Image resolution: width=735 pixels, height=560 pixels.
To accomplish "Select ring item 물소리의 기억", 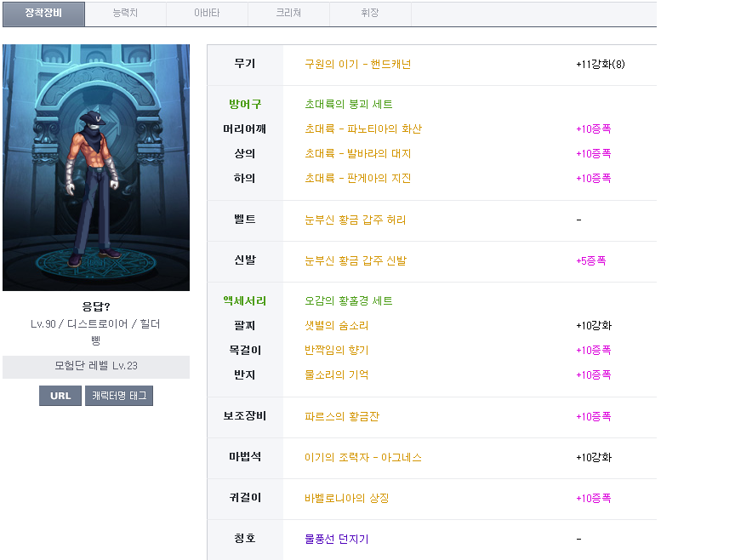I will pos(336,375).
